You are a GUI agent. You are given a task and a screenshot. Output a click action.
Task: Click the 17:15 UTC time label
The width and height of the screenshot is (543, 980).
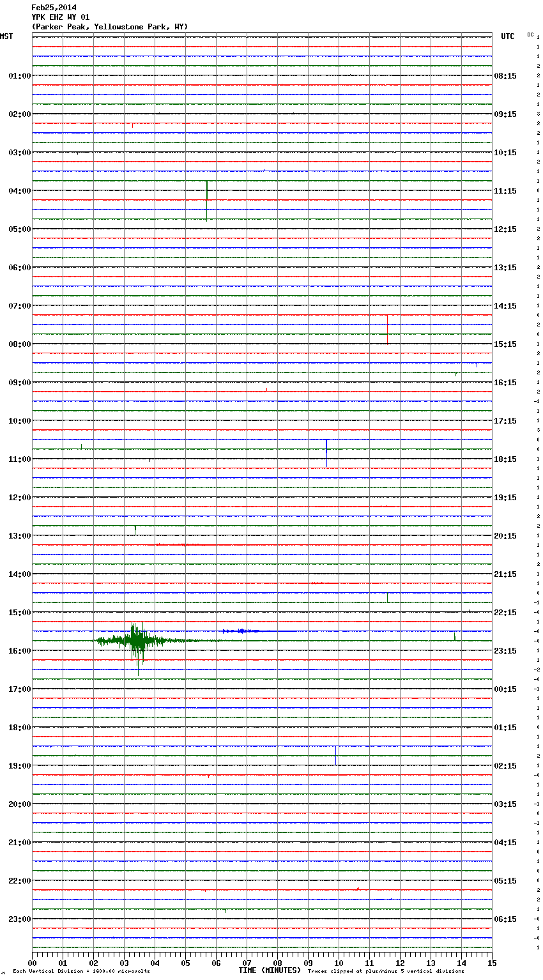(505, 421)
